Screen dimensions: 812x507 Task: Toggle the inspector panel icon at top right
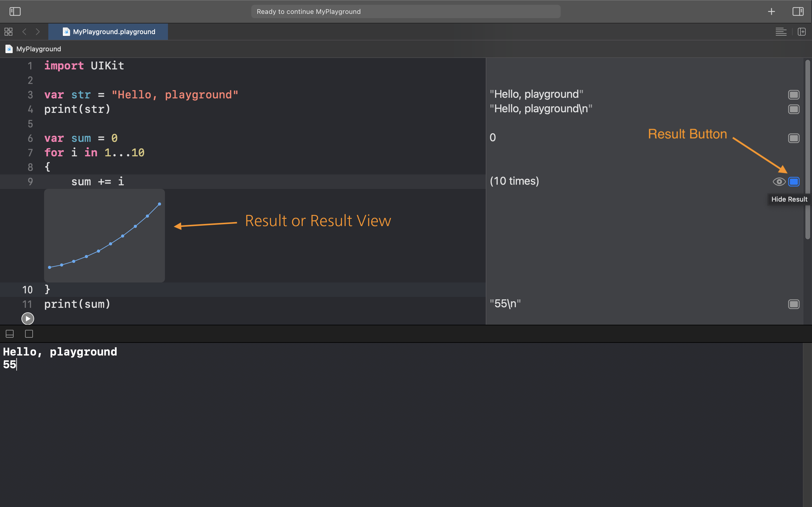tap(798, 11)
